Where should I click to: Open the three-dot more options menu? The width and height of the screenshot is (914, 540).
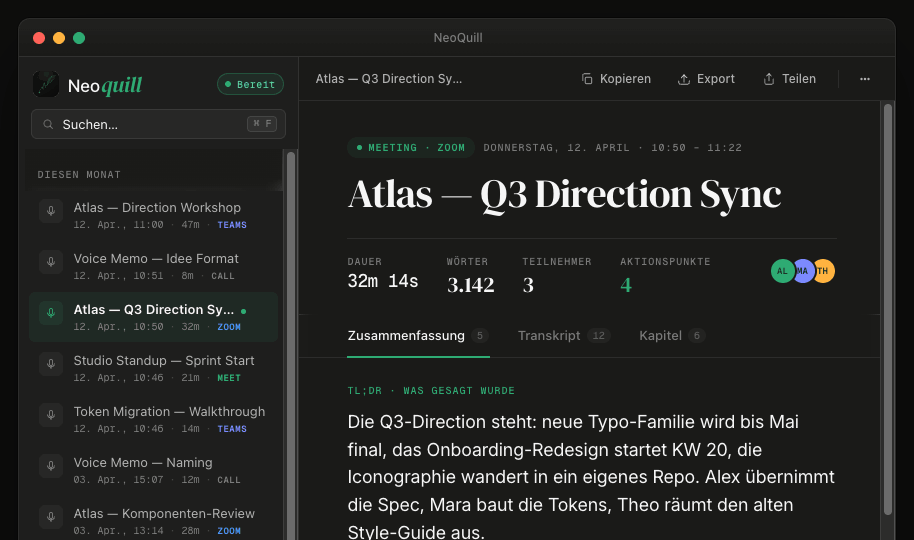[x=864, y=79]
